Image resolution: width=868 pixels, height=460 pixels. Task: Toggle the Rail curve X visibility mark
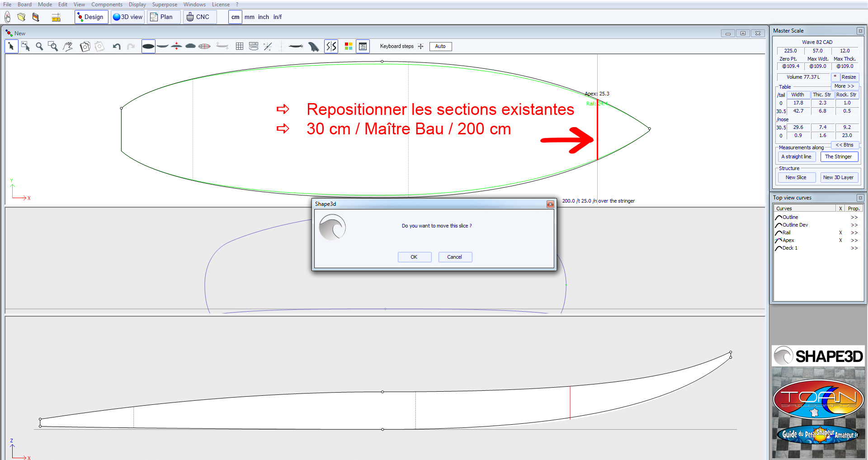point(840,232)
